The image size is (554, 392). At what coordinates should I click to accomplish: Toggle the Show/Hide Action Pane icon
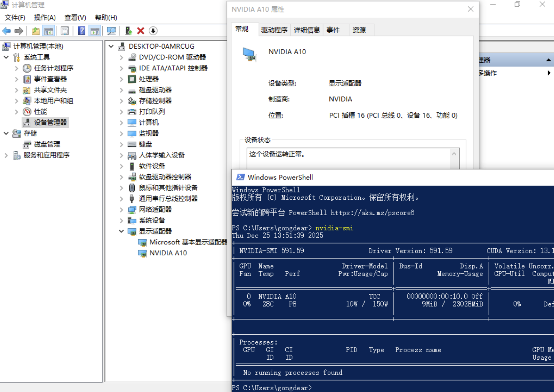pos(95,31)
